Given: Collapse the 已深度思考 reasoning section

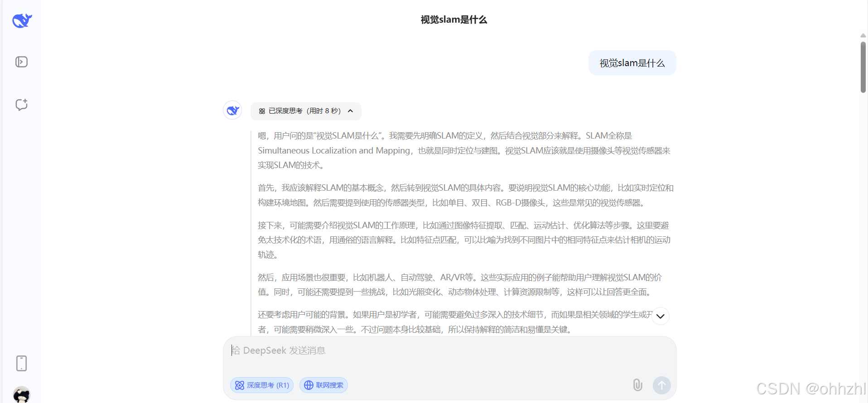Looking at the screenshot, I should 306,111.
